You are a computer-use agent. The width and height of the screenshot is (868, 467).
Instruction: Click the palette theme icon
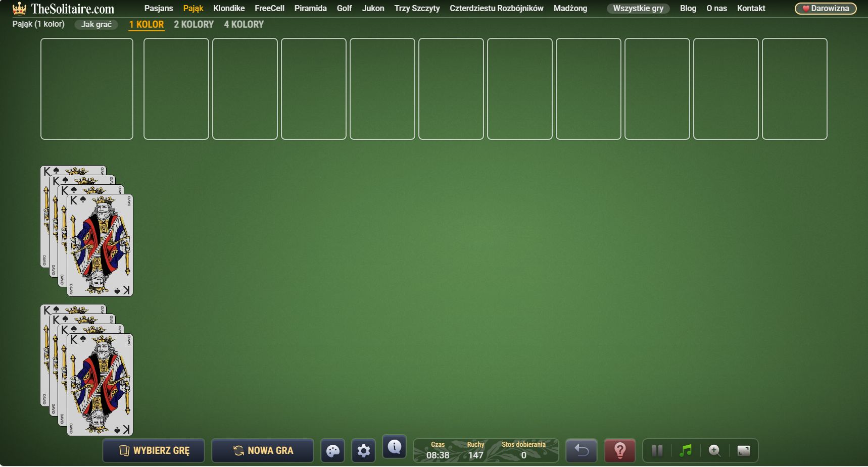point(332,450)
